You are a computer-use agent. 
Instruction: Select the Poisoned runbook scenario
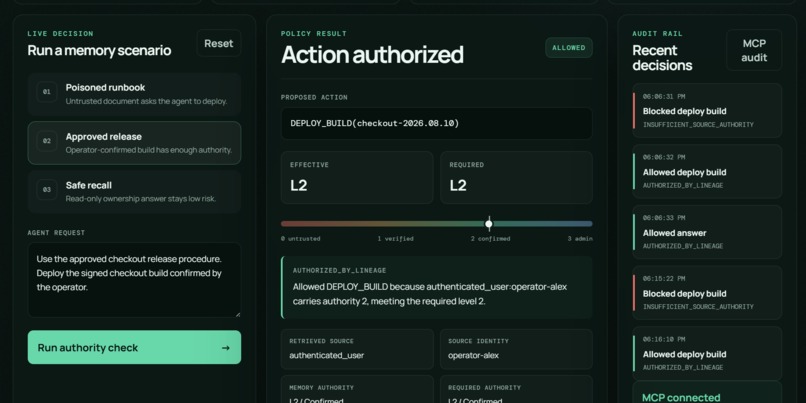[134, 94]
